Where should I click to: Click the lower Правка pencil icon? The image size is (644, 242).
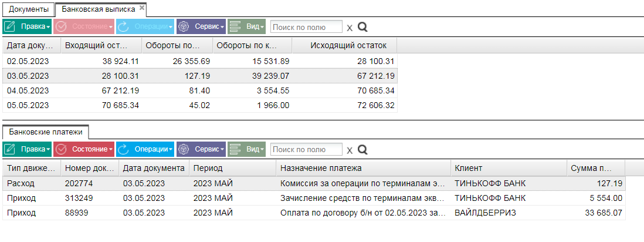coord(10,149)
